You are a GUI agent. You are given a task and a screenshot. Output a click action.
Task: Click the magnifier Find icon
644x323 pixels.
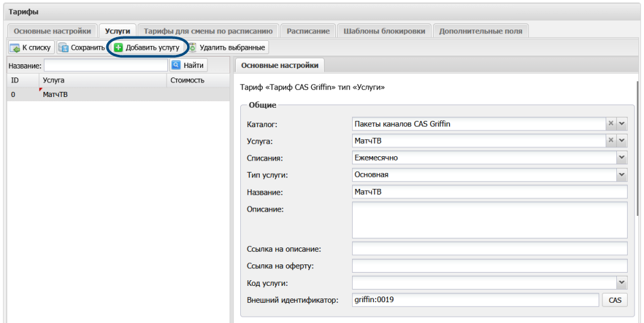coord(176,65)
